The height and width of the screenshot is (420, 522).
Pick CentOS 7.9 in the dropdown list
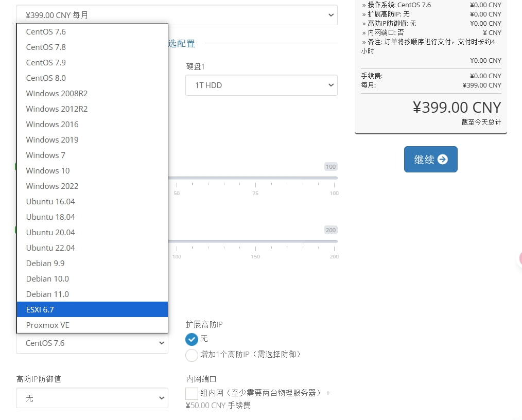[x=92, y=63]
